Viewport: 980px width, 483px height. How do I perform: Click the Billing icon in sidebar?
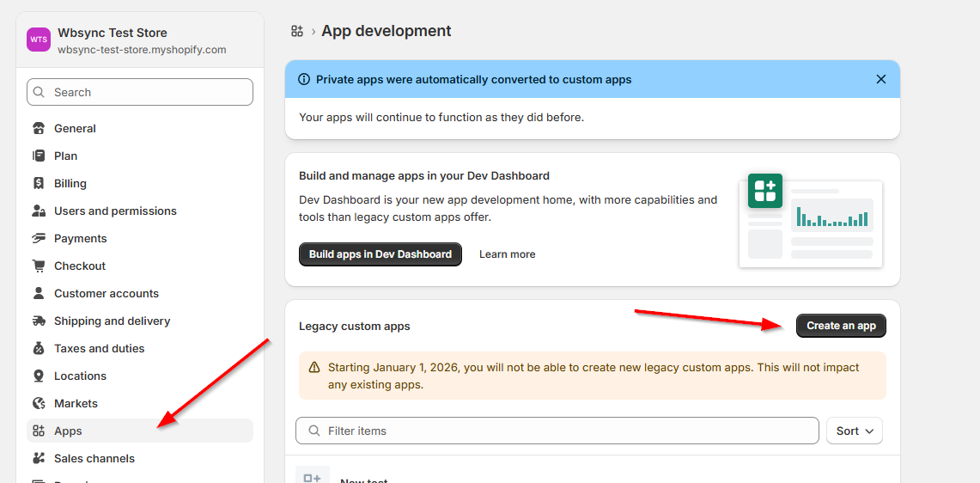click(39, 184)
